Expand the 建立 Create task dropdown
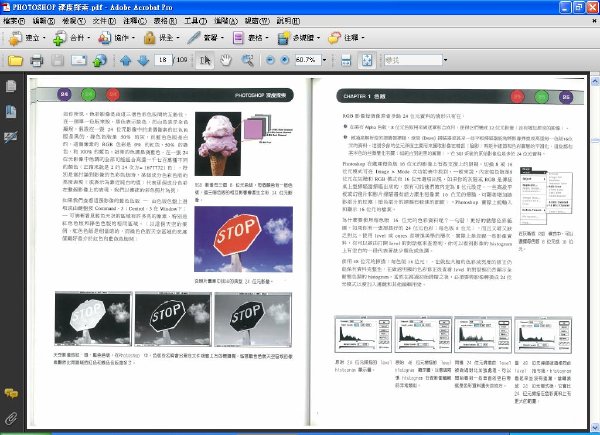600x435 pixels. [44, 38]
